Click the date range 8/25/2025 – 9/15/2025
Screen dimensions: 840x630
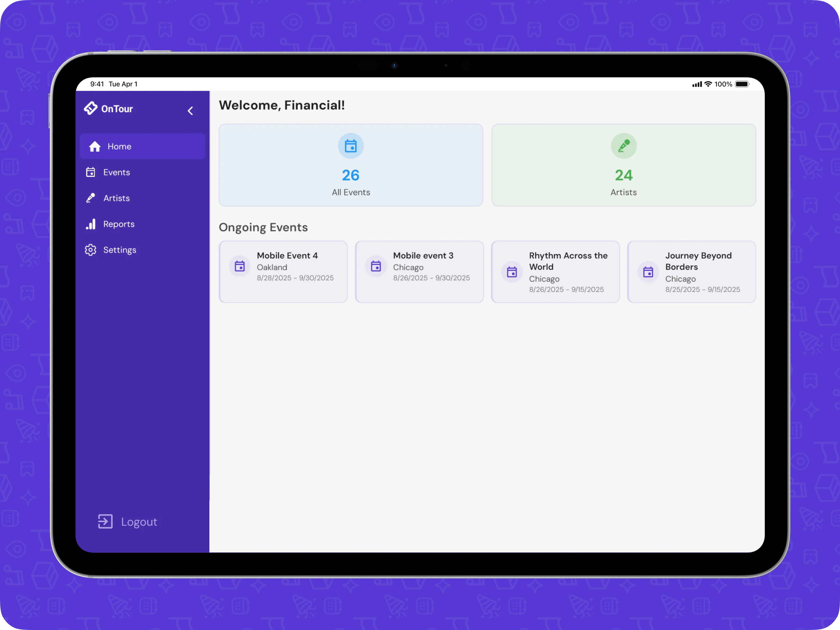703,289
